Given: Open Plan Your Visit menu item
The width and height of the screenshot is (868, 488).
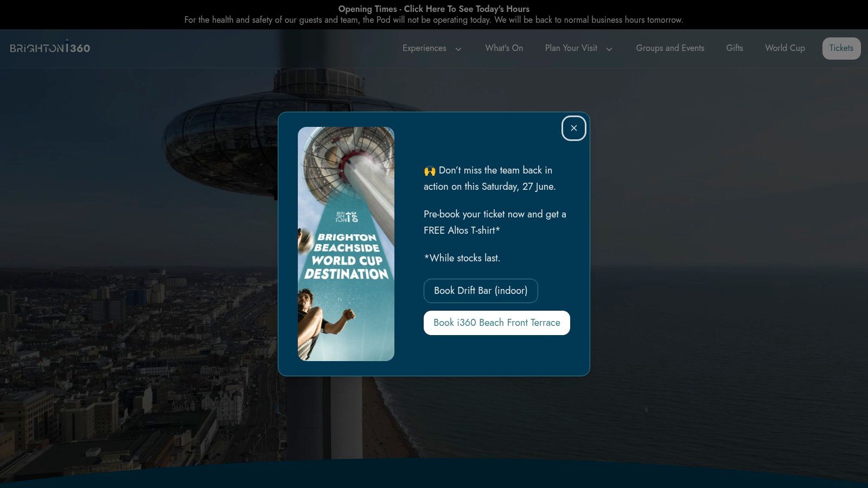Looking at the screenshot, I should click(571, 48).
